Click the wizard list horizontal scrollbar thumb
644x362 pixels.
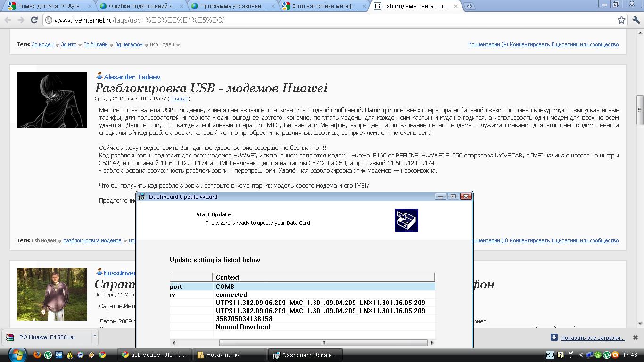tap(323, 343)
